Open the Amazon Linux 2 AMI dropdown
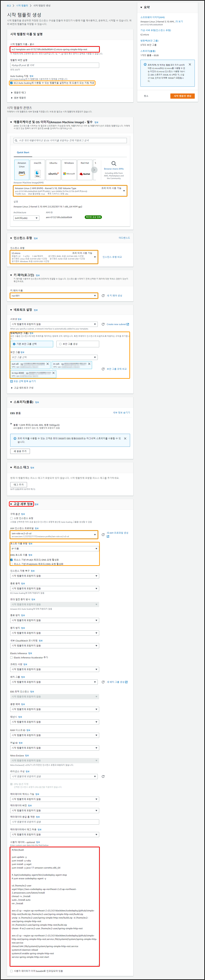The width and height of the screenshot is (205, 980). [70, 191]
